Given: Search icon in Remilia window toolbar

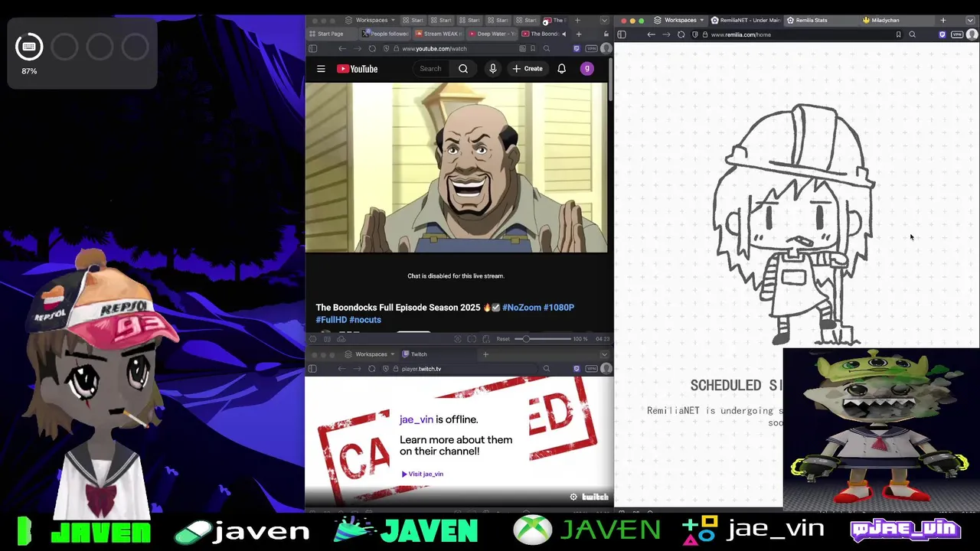Looking at the screenshot, I should click(x=912, y=34).
